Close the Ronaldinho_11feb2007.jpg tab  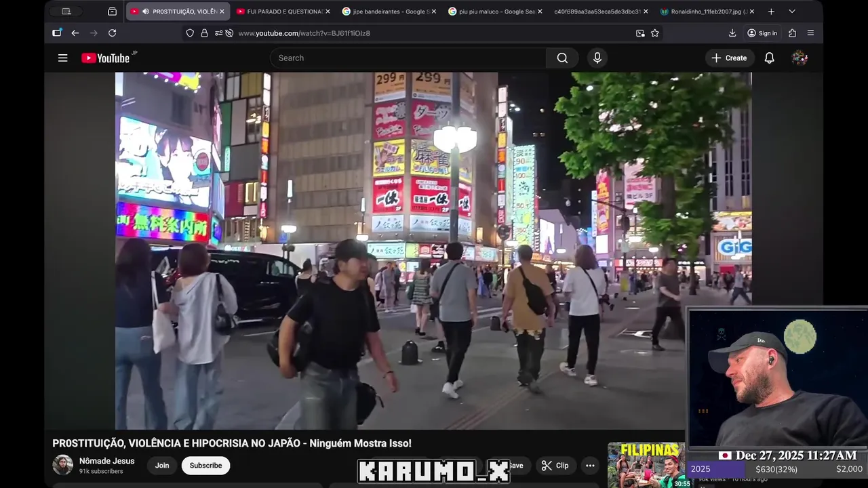(751, 12)
